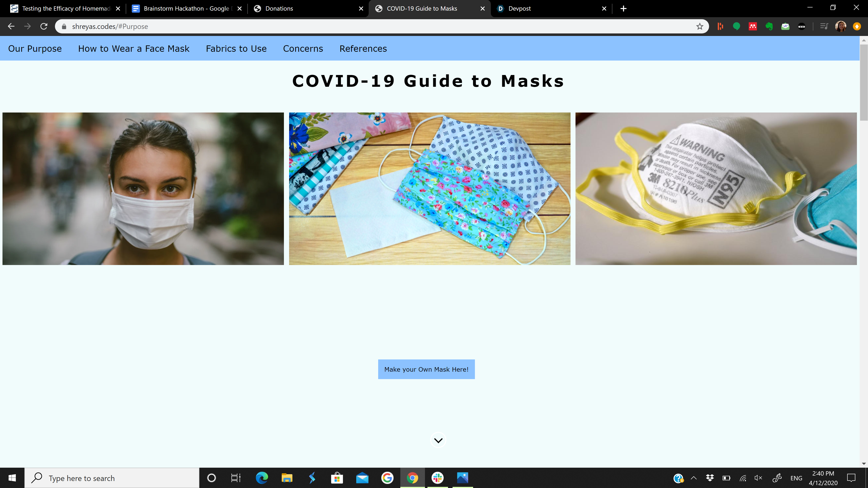Open Windows notification center

tap(851, 478)
